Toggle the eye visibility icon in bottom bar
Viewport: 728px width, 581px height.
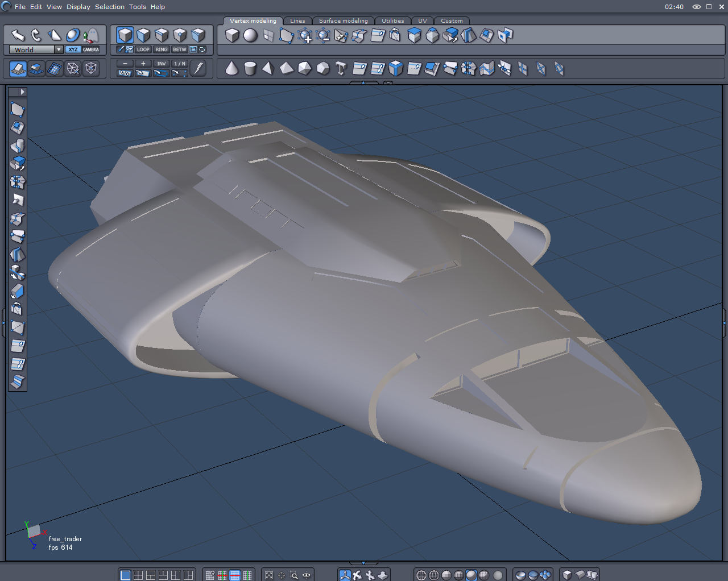click(x=307, y=575)
